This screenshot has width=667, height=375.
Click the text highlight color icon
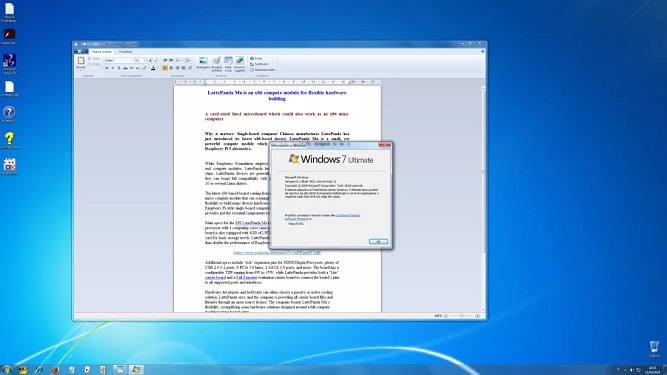coord(145,68)
